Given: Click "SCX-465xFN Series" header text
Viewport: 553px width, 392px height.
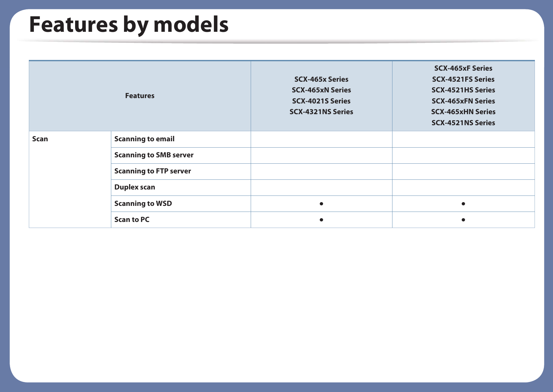Looking at the screenshot, I should click(x=463, y=101).
